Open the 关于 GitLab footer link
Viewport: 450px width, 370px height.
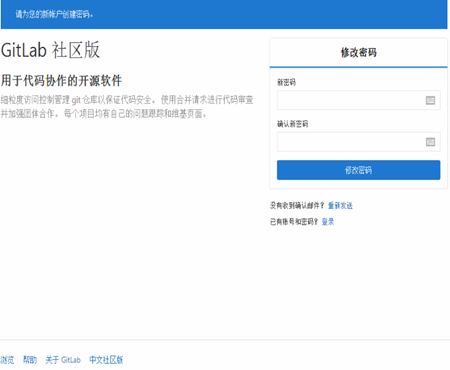pos(63,360)
